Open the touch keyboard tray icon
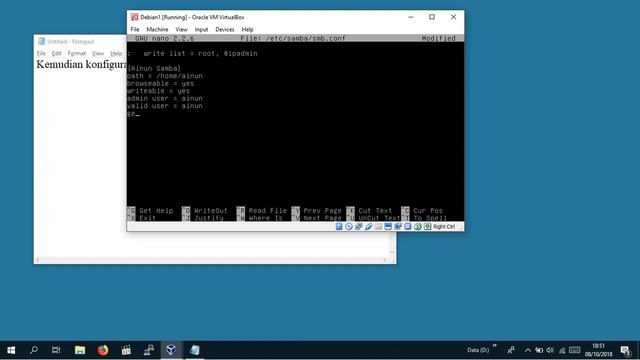This screenshot has width=640, height=360. pos(575,350)
